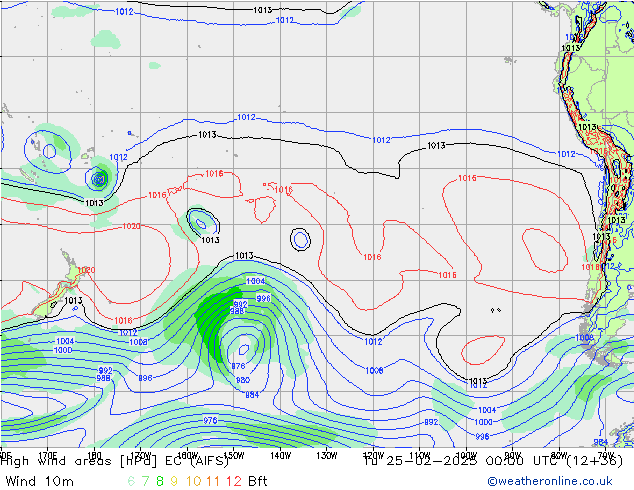Click the 120W longitude label
Screen dimensions: 634x490
pyautogui.click(x=373, y=455)
